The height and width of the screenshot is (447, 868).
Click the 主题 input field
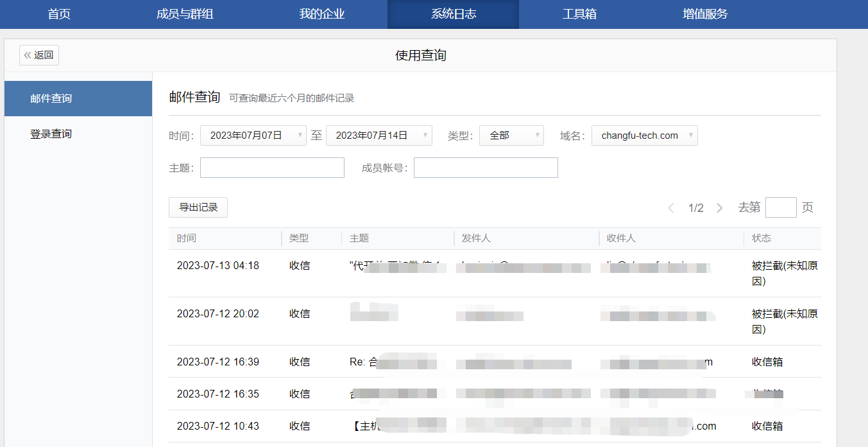click(x=272, y=168)
